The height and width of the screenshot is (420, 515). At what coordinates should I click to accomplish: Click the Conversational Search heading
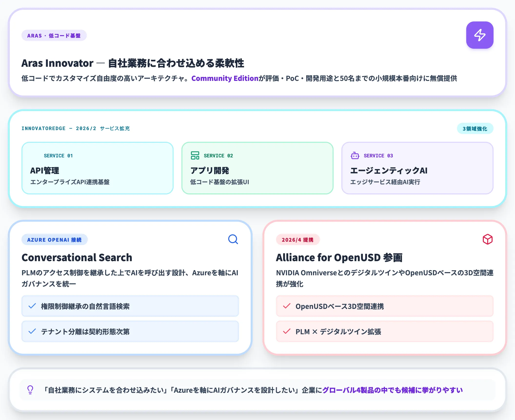[x=77, y=258]
